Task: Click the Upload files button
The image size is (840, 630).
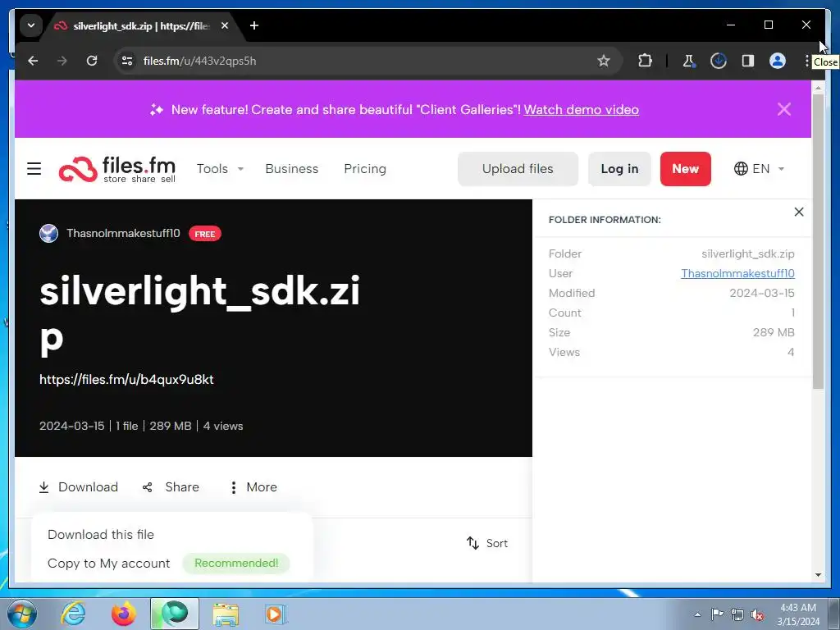Action: point(518,169)
